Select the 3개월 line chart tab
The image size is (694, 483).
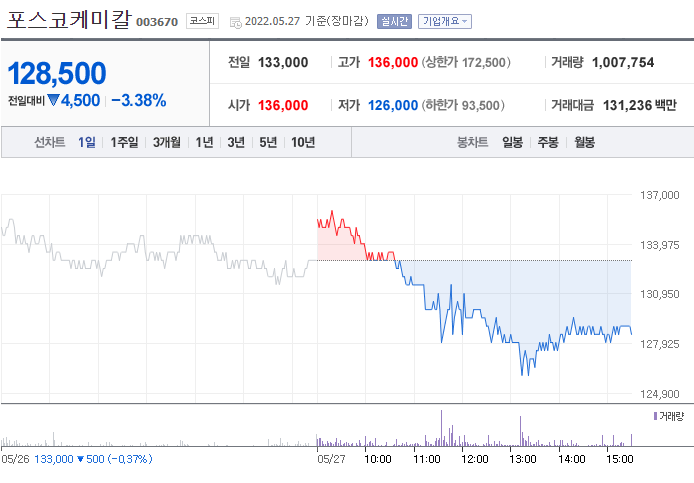(x=166, y=142)
